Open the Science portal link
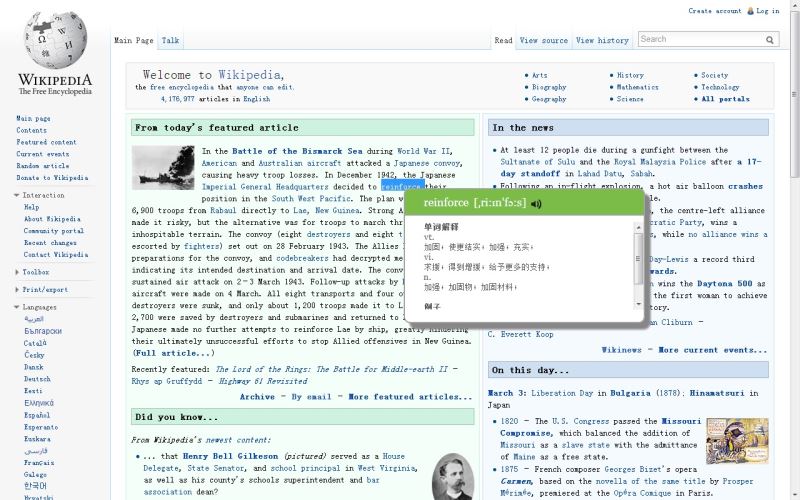800x500 pixels. (x=630, y=99)
